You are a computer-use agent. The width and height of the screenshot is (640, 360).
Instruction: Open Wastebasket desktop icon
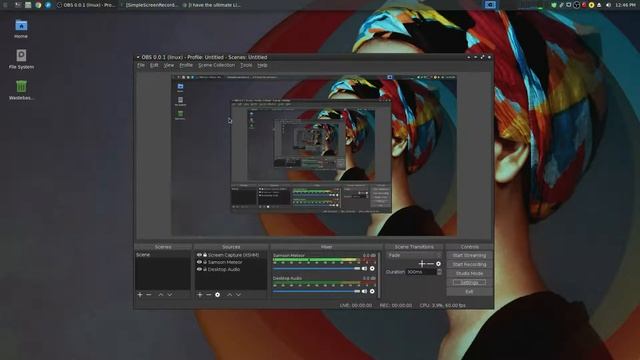pos(21,90)
